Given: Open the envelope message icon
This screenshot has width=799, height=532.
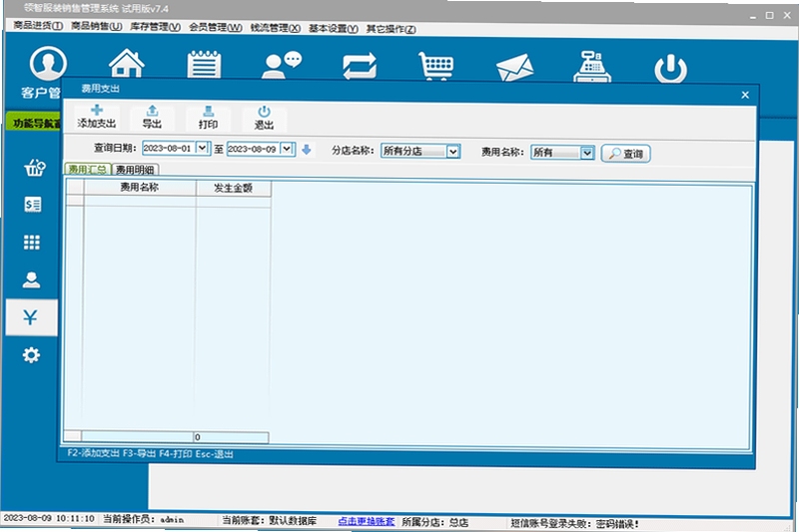Looking at the screenshot, I should [514, 68].
